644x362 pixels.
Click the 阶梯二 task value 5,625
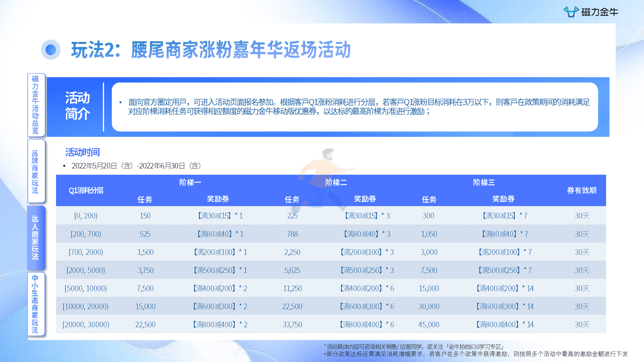pos(292,270)
